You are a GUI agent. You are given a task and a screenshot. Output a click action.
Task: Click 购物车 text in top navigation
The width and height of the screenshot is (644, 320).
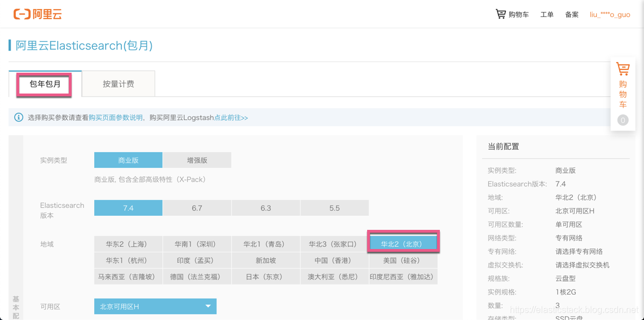[519, 15]
